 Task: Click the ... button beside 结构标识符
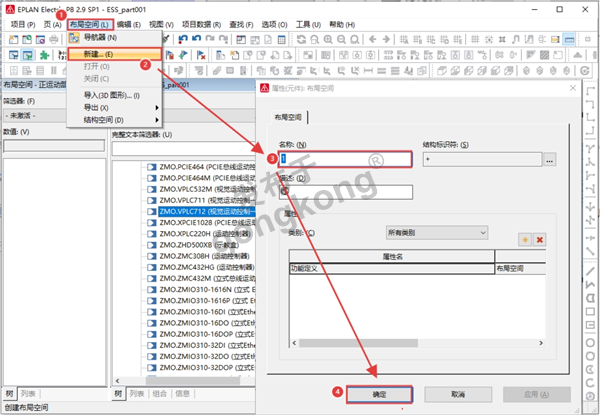(549, 160)
